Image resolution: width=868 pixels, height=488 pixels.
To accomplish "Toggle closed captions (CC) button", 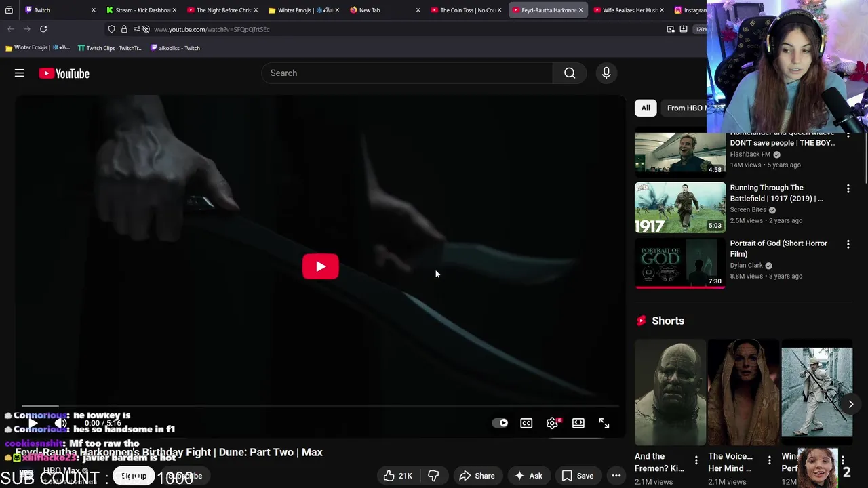I will click(x=526, y=423).
